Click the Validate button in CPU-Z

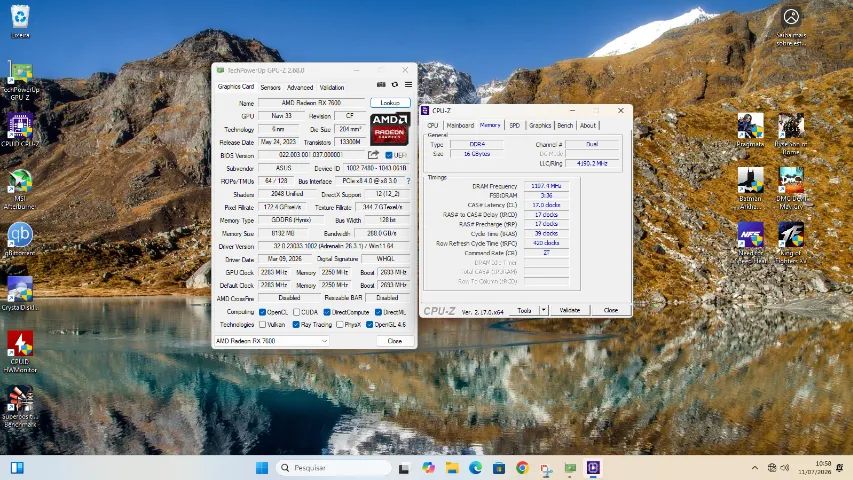[x=570, y=310]
